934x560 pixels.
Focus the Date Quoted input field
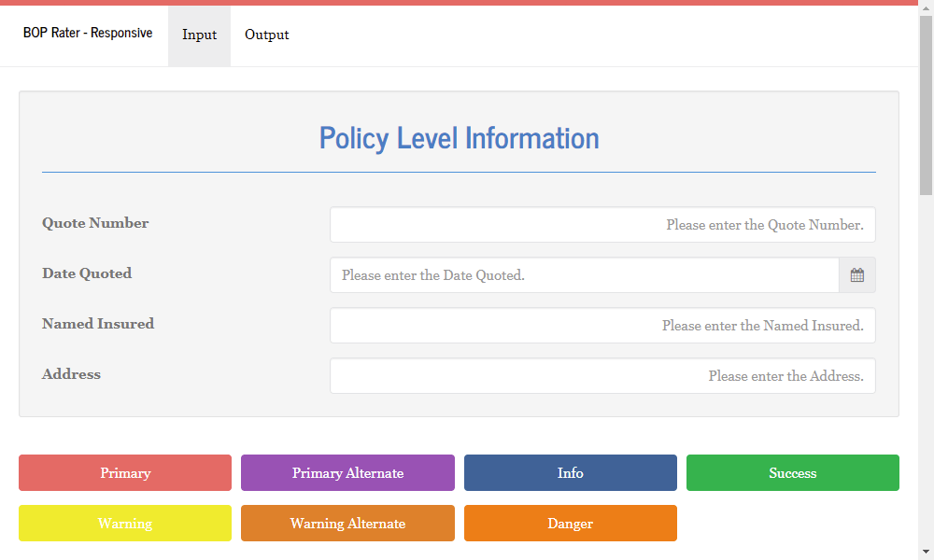click(585, 275)
